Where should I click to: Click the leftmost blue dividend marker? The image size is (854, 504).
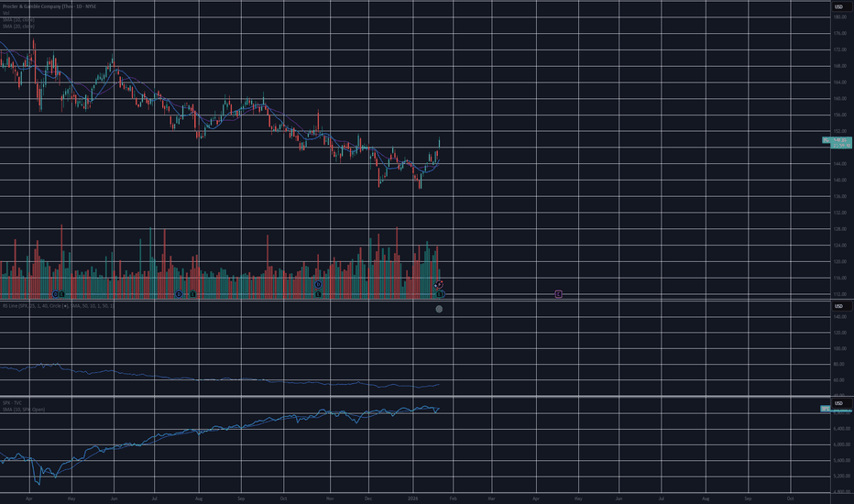click(x=55, y=294)
